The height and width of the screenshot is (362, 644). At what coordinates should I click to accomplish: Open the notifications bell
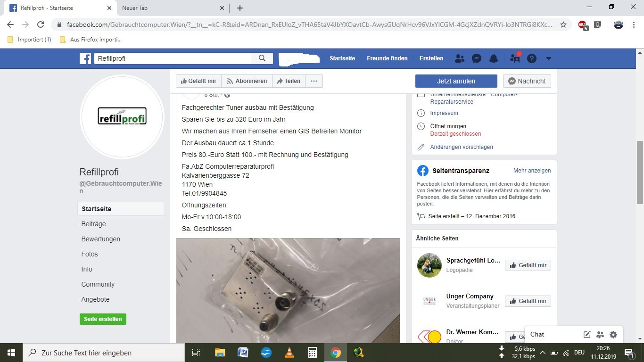click(x=494, y=58)
